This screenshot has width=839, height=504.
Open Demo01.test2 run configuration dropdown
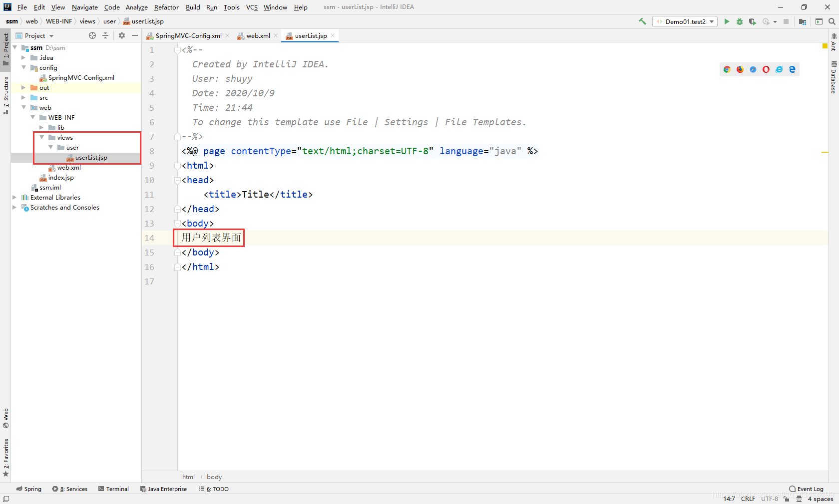click(685, 21)
